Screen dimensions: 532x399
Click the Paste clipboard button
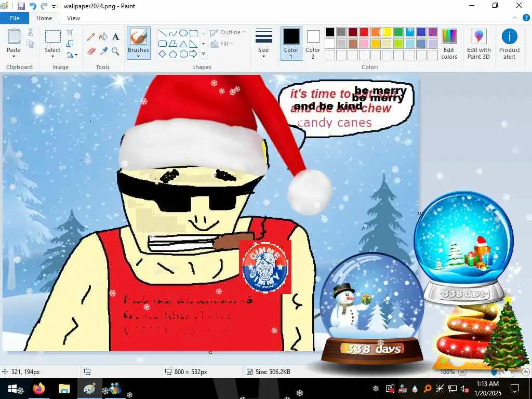pyautogui.click(x=14, y=41)
